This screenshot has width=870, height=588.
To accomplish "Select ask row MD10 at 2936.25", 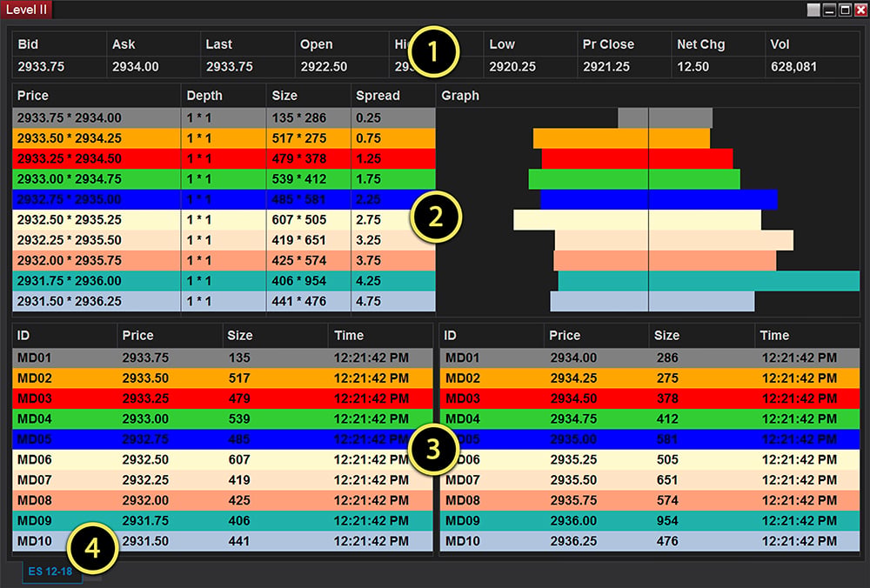I will click(650, 541).
